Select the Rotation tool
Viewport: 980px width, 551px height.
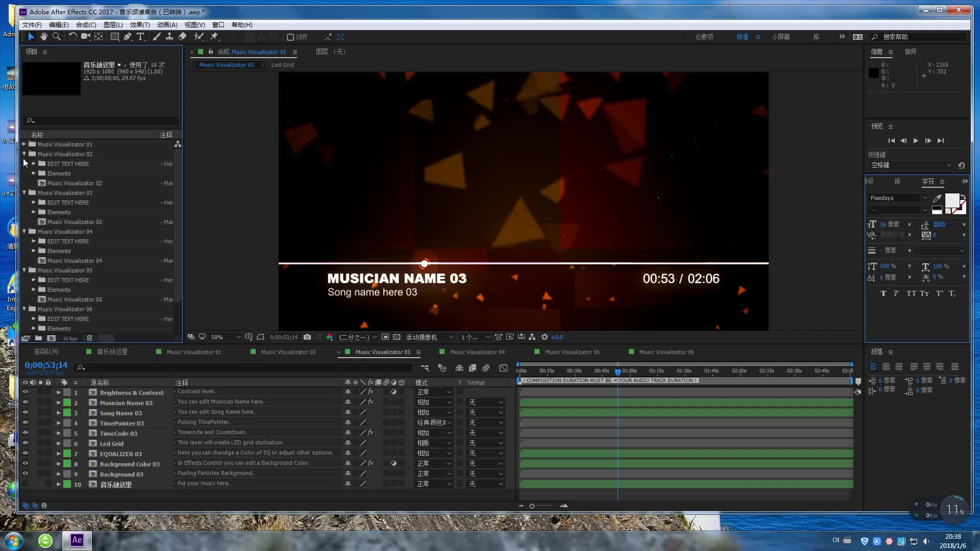pyautogui.click(x=72, y=37)
